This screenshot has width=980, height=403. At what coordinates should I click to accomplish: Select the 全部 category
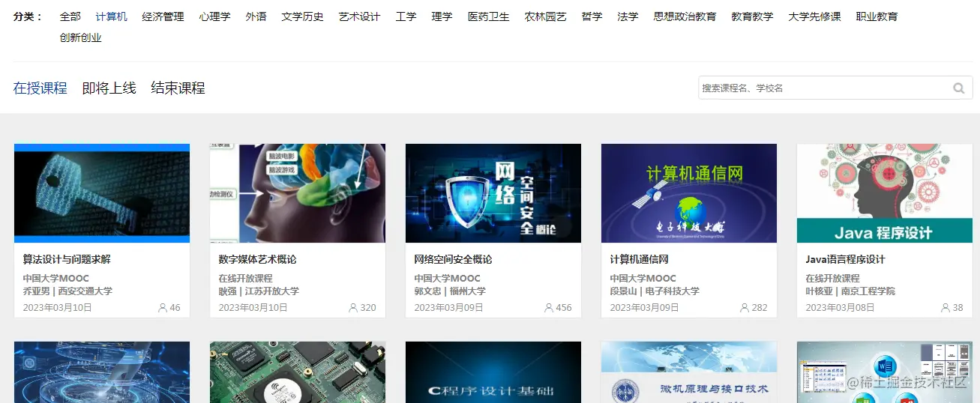pyautogui.click(x=70, y=16)
